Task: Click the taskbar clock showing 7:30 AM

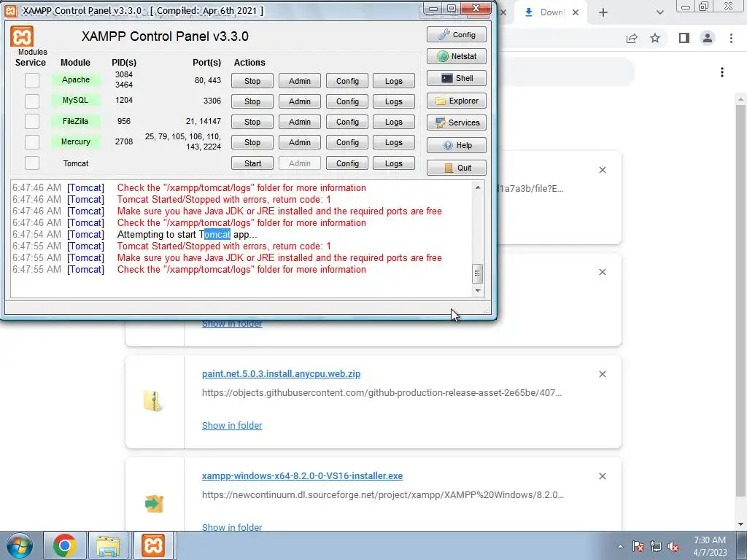Action: 710,546
